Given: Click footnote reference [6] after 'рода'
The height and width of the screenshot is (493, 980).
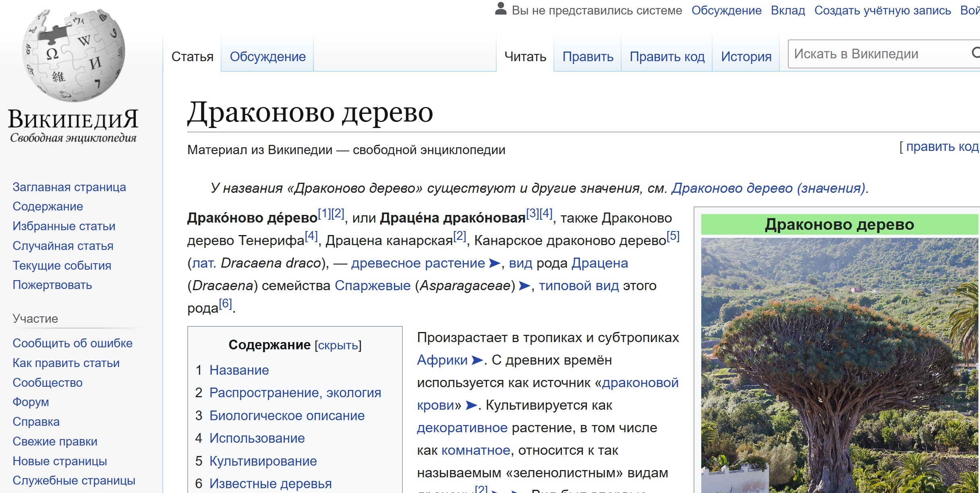Looking at the screenshot, I should [225, 303].
